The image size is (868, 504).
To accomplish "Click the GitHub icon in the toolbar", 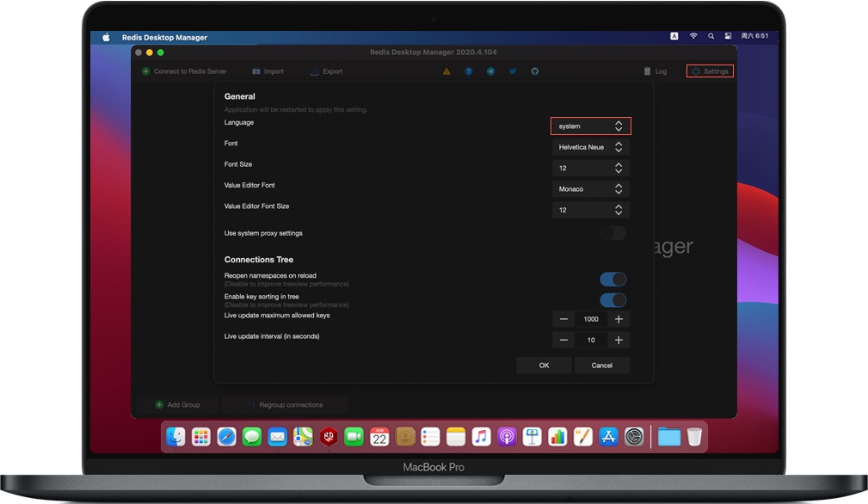I will pyautogui.click(x=534, y=71).
